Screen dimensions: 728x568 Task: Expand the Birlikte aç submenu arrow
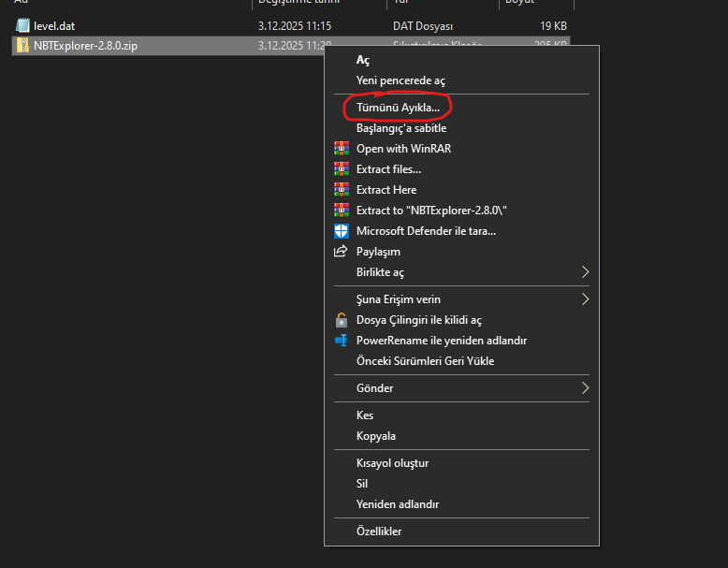pos(585,272)
